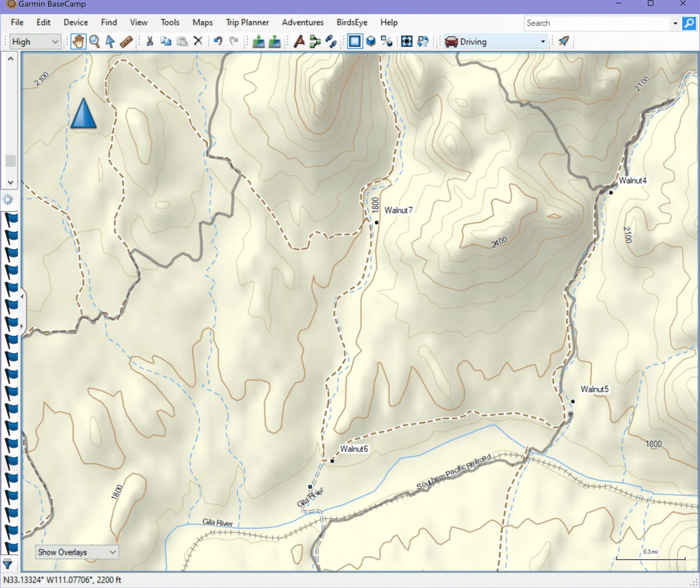This screenshot has height=588, width=700.
Task: Click the Cut scissors icon
Action: click(150, 41)
